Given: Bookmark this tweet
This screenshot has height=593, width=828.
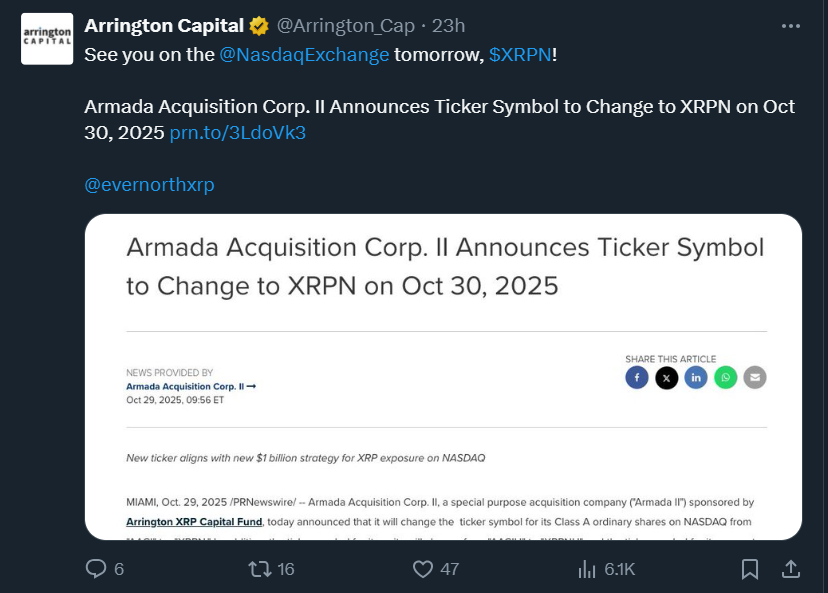Looking at the screenshot, I should coord(751,568).
